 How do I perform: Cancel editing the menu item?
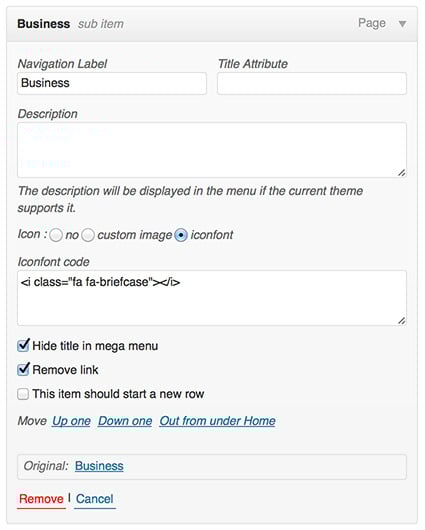click(95, 499)
